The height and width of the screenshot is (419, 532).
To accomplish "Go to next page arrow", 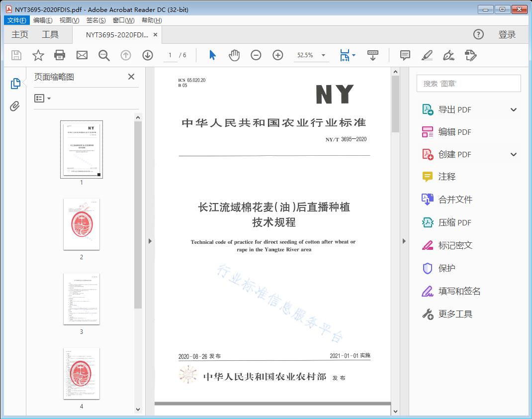I will 148,55.
